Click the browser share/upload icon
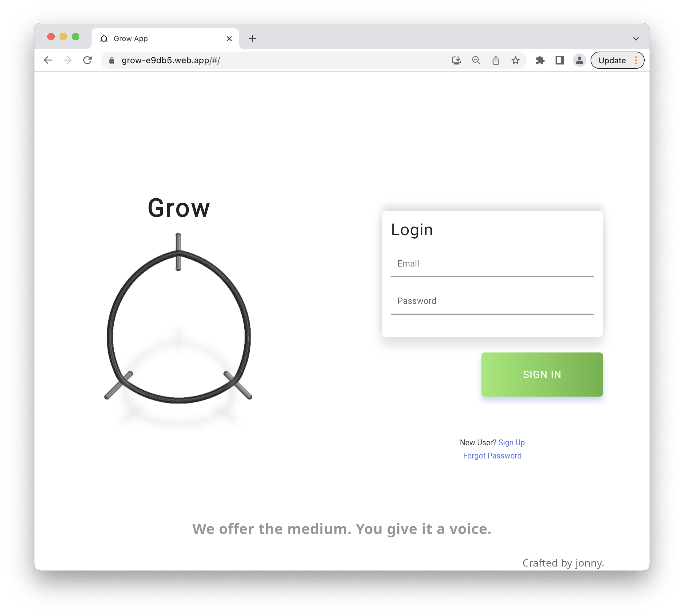Image resolution: width=684 pixels, height=616 pixels. [x=496, y=60]
